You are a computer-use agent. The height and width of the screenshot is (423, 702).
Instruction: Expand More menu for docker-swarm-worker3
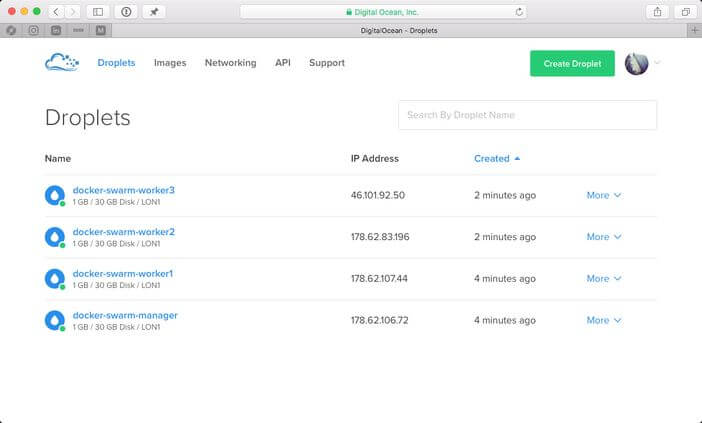(x=603, y=195)
